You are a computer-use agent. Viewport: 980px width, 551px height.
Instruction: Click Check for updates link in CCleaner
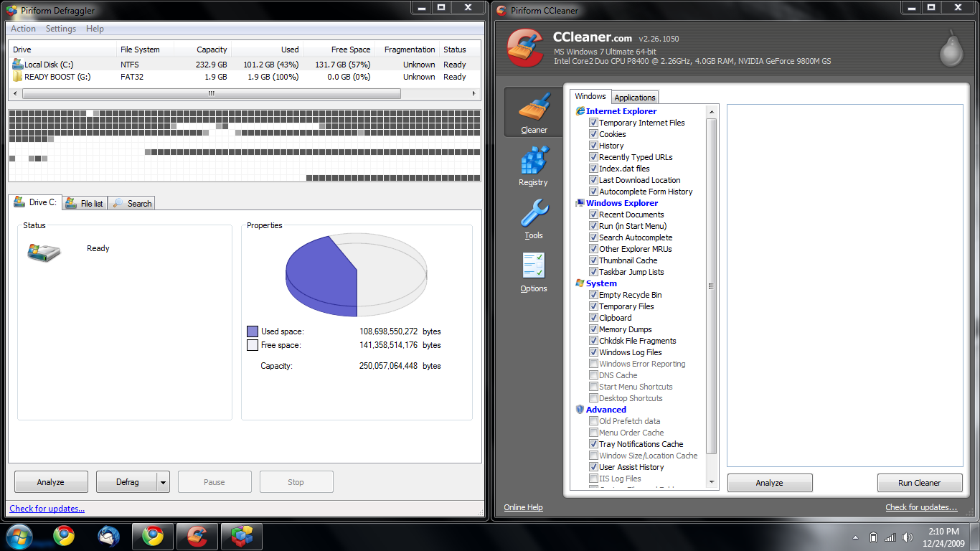[921, 507]
